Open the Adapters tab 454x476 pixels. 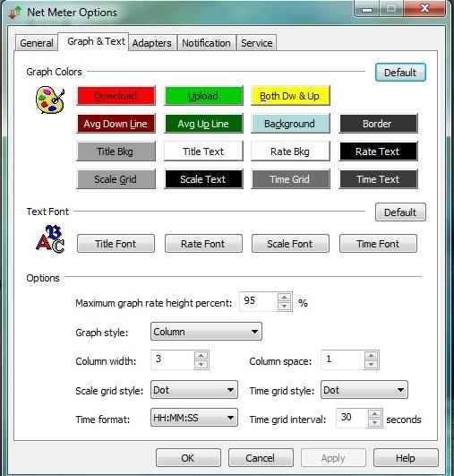[152, 43]
